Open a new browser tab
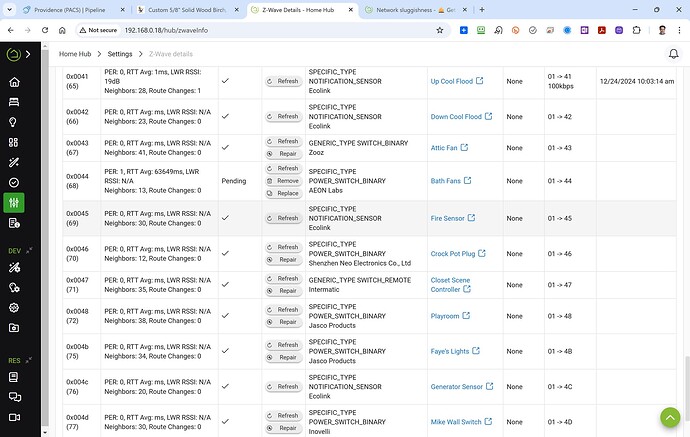This screenshot has width=690, height=437. (482, 9)
